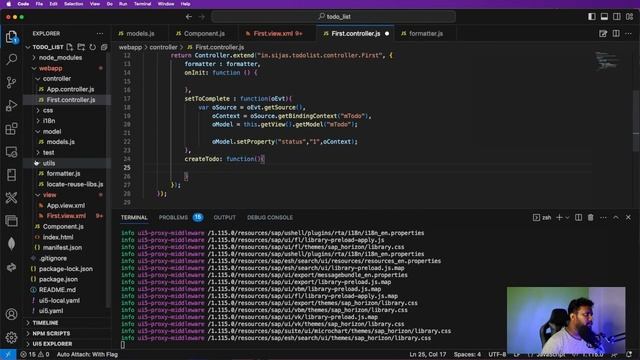Click the editor minimap preview
This screenshot has height=360, width=640.
point(607,60)
